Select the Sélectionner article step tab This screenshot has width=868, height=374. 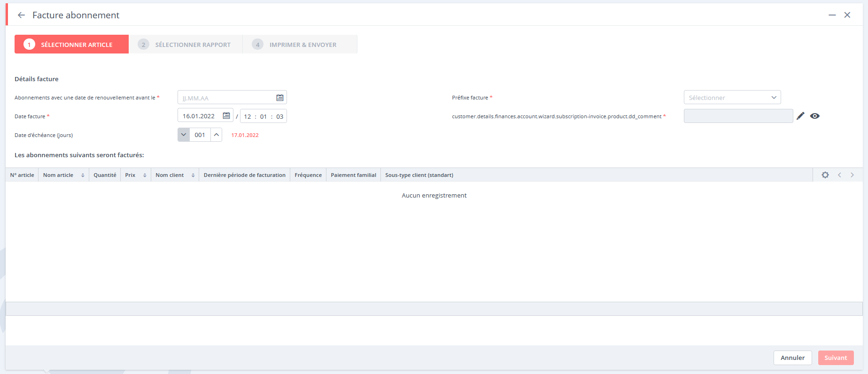point(71,44)
